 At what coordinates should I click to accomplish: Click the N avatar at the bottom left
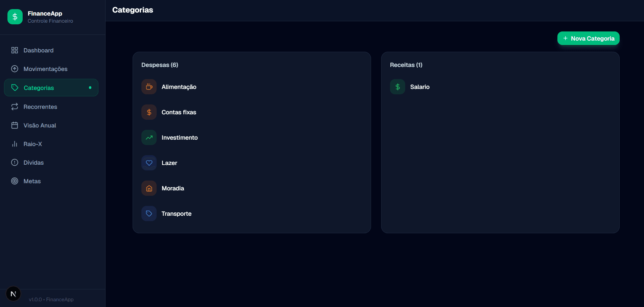click(x=13, y=293)
